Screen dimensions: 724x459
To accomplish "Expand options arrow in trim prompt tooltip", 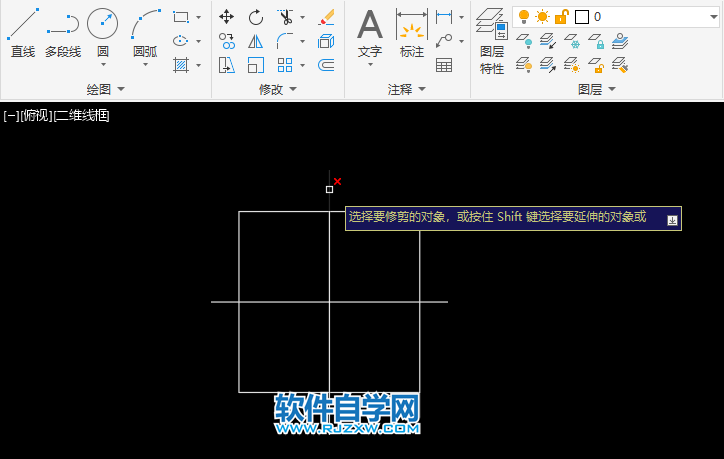I will coord(672,221).
